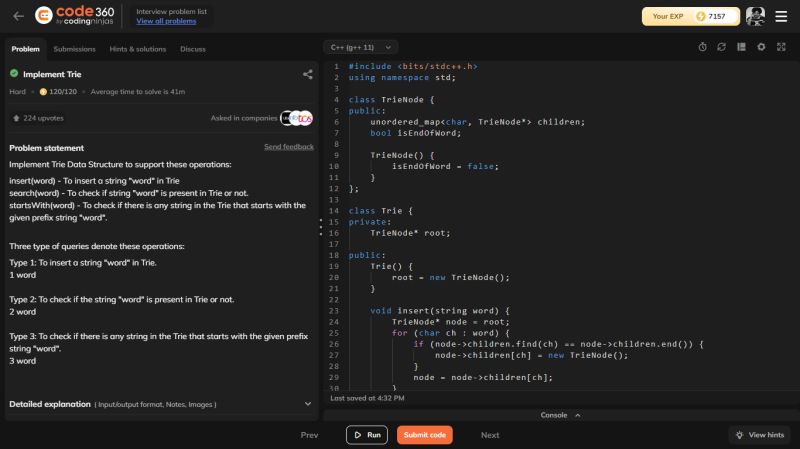Open View hints button
Image resolution: width=800 pixels, height=449 pixels.
click(x=760, y=435)
